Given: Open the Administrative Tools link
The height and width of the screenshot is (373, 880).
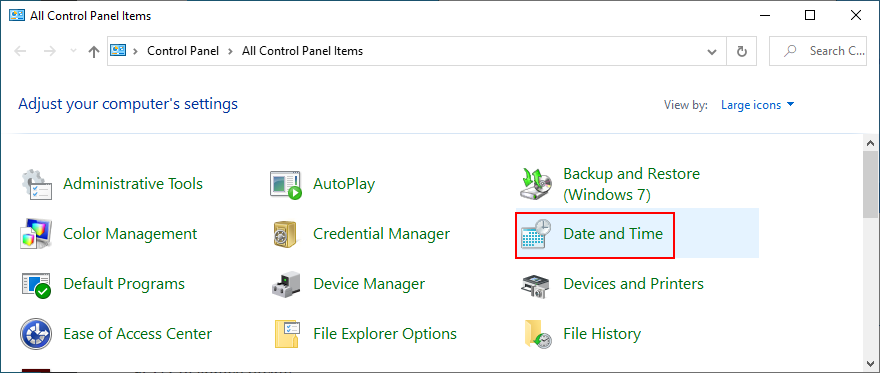Looking at the screenshot, I should click(x=133, y=184).
